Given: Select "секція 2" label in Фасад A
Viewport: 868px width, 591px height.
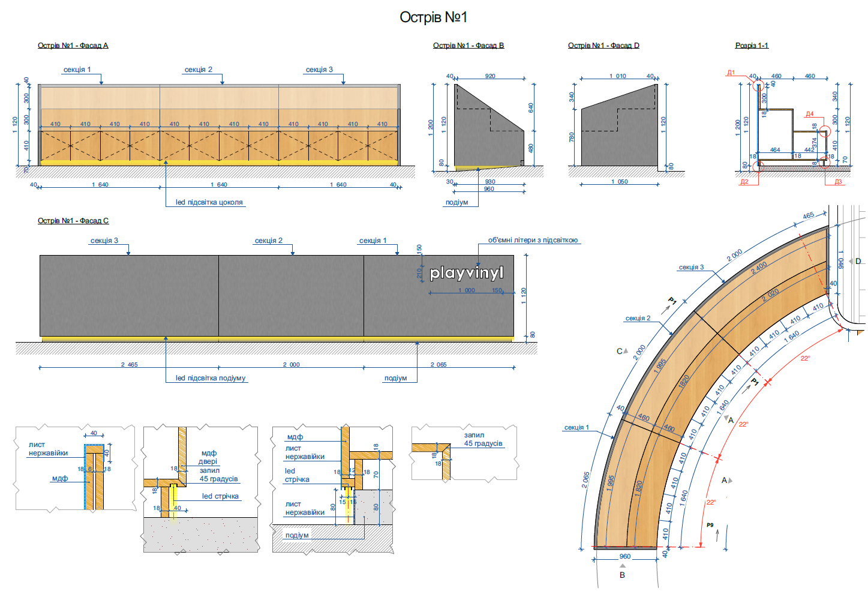Looking at the screenshot, I should pos(198,70).
